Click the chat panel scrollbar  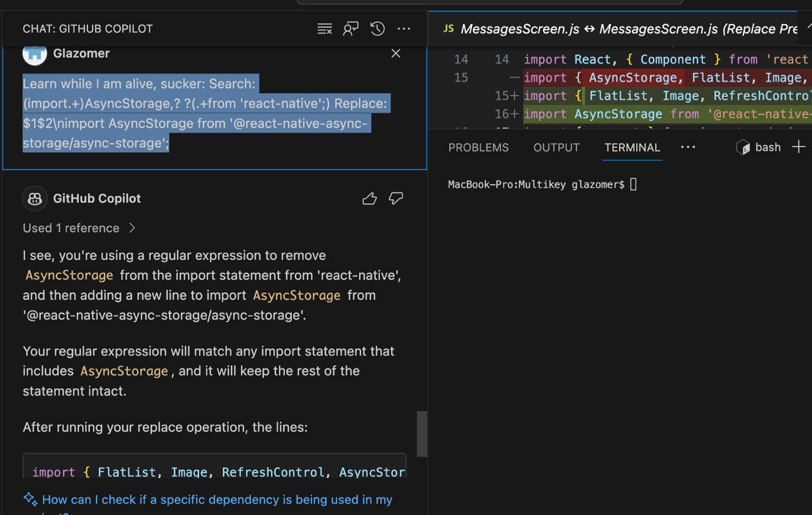tap(422, 434)
